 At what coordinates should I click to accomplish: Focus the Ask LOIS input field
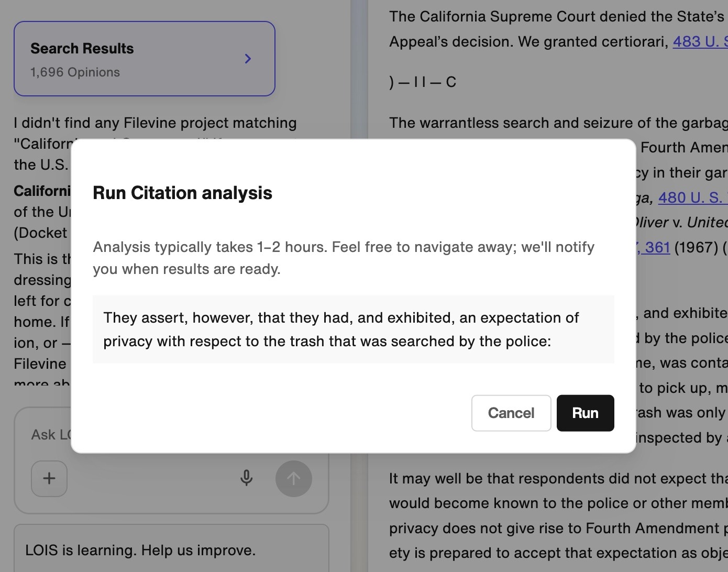50,435
